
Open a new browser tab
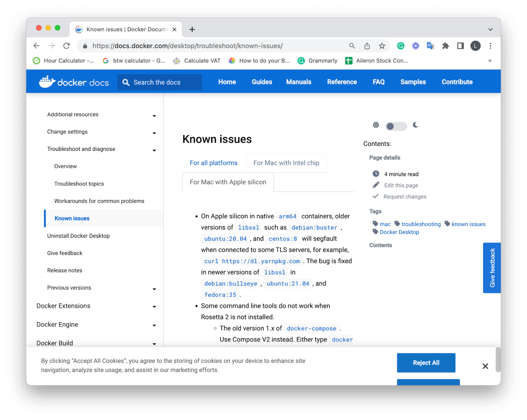click(x=192, y=29)
